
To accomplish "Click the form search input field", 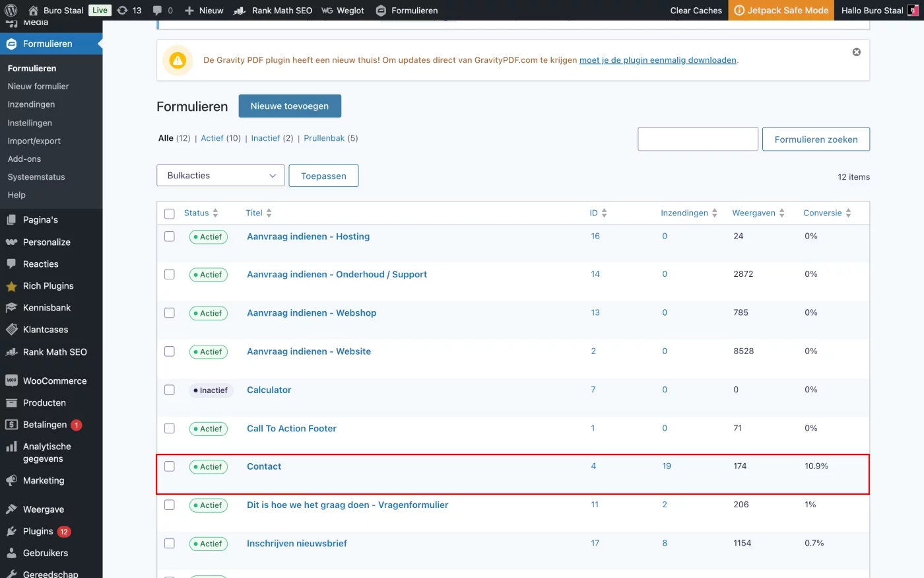I will [x=698, y=139].
